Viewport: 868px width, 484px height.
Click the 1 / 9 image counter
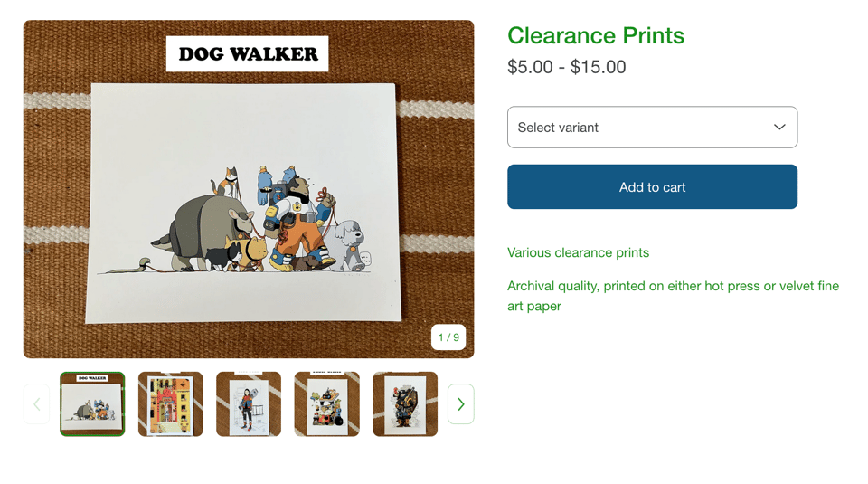pyautogui.click(x=448, y=337)
